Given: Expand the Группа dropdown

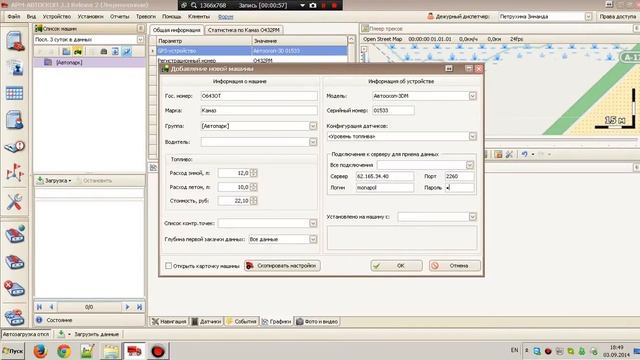Looking at the screenshot, I should pos(313,126).
